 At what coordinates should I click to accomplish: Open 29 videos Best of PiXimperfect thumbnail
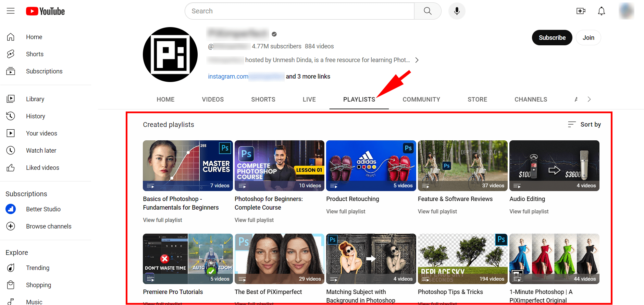pos(279,259)
